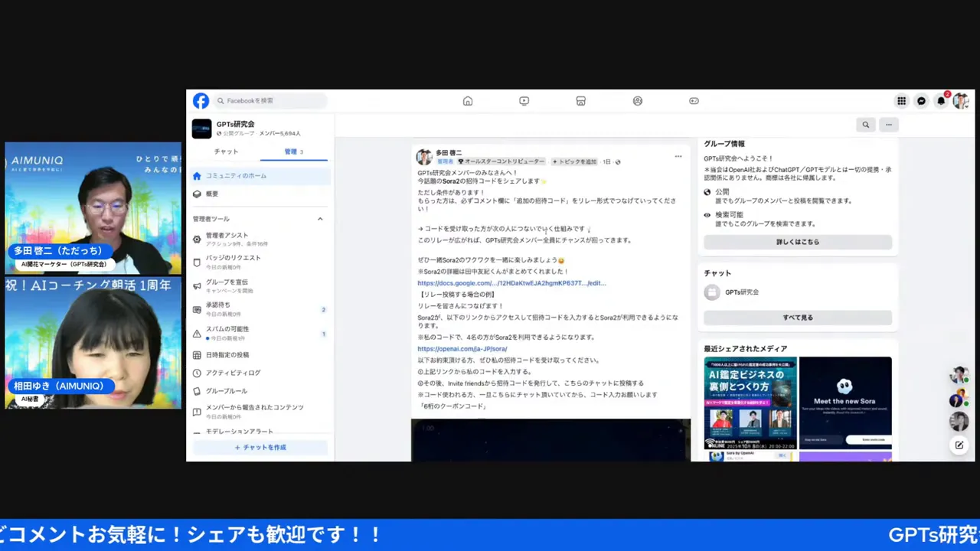The image size is (980, 551).
Task: Click the すべて見る button
Action: pyautogui.click(x=798, y=318)
